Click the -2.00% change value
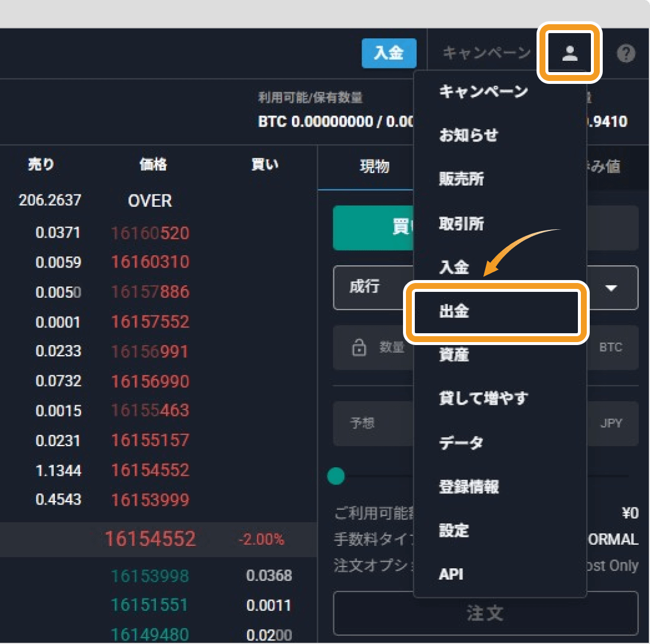Image resolution: width=650 pixels, height=644 pixels. (x=261, y=539)
